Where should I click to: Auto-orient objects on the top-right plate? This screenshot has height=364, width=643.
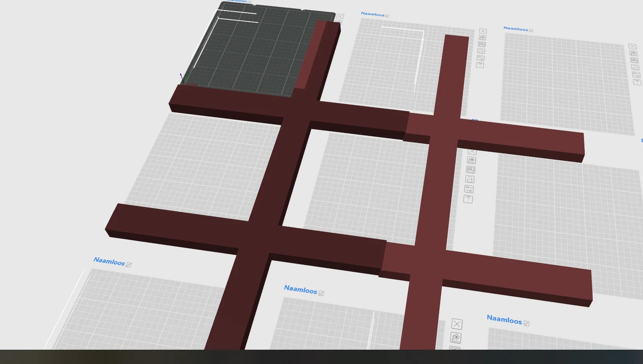point(633,53)
